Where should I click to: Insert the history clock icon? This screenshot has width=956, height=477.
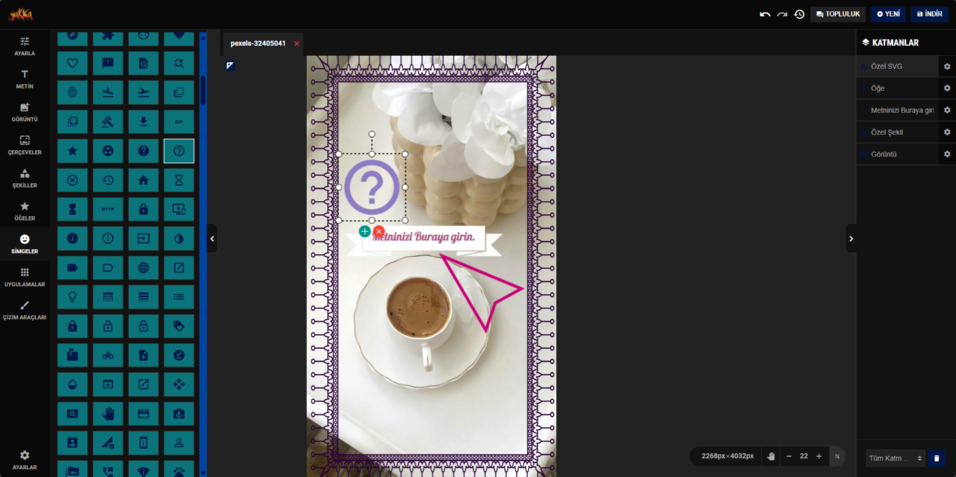coord(108,180)
